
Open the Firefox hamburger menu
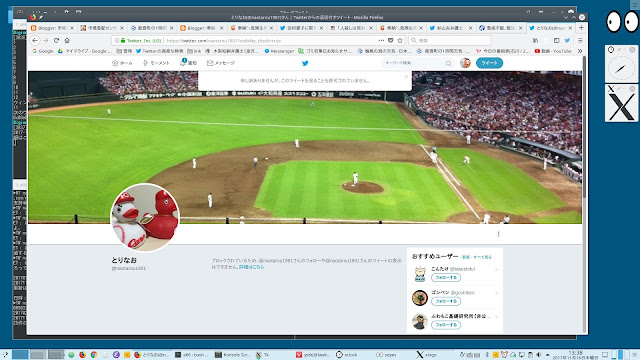pyautogui.click(x=580, y=40)
